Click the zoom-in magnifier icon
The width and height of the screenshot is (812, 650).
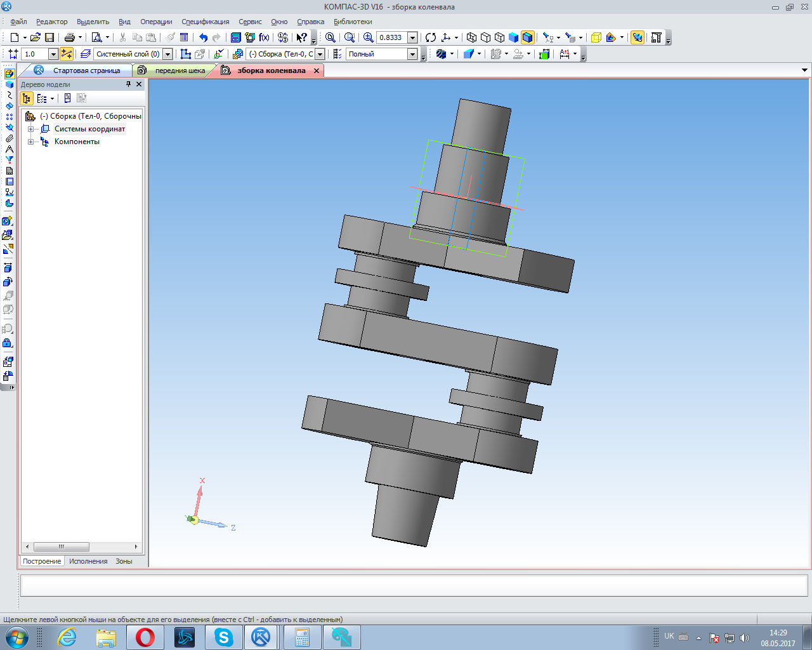click(x=368, y=37)
